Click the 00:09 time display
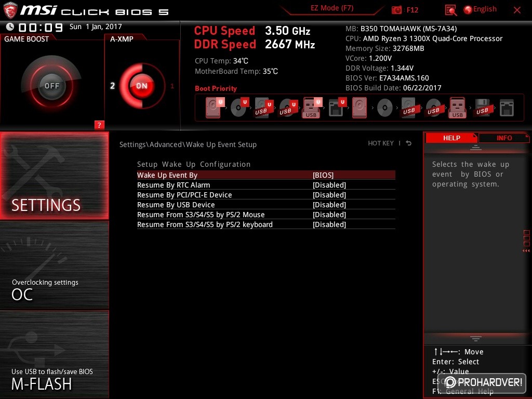The image size is (532, 399). click(41, 28)
